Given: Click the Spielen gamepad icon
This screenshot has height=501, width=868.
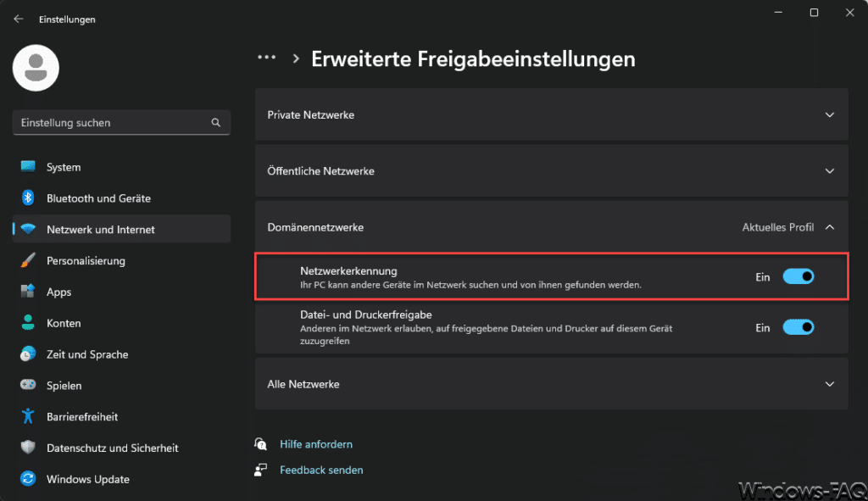Looking at the screenshot, I should pos(28,385).
